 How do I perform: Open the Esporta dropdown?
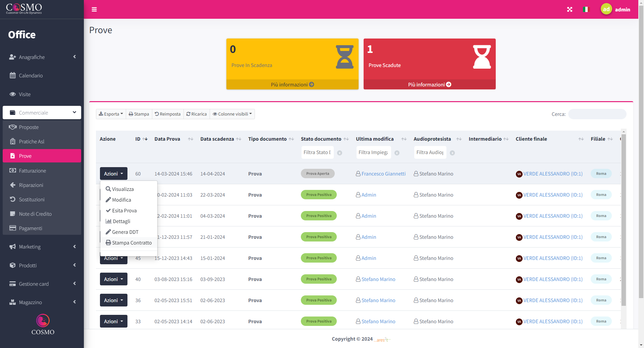(111, 114)
